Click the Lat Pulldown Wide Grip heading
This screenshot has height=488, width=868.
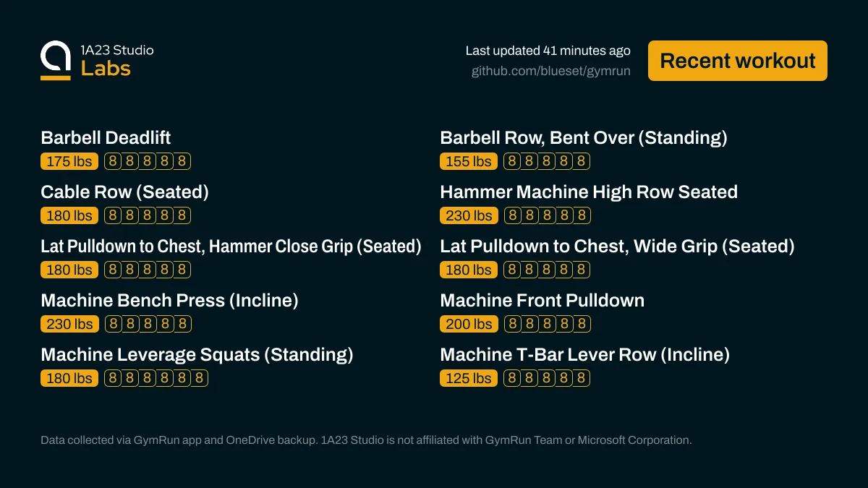click(x=617, y=247)
